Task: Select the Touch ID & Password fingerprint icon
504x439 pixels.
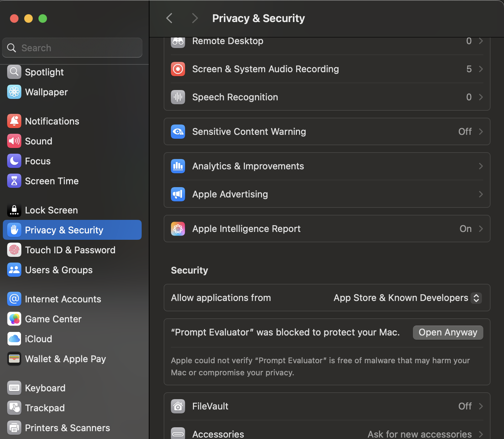Action: pyautogui.click(x=14, y=250)
